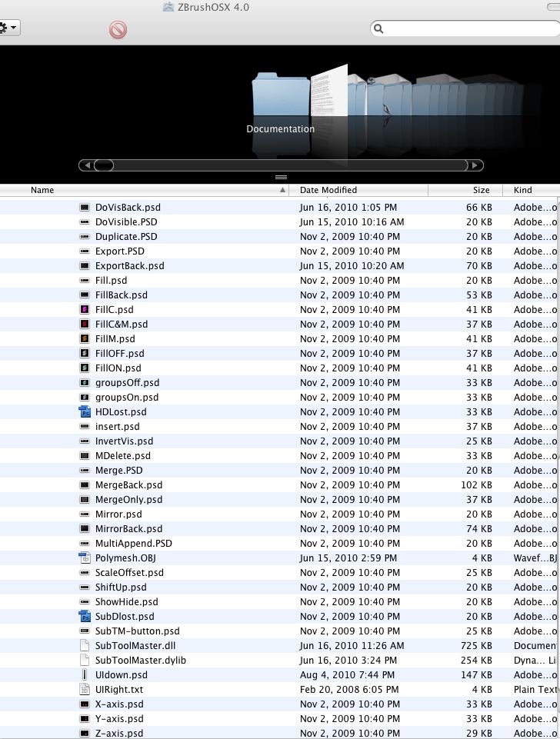This screenshot has width=560, height=739.
Task: Click the FillON.psd file icon
Action: [x=85, y=368]
